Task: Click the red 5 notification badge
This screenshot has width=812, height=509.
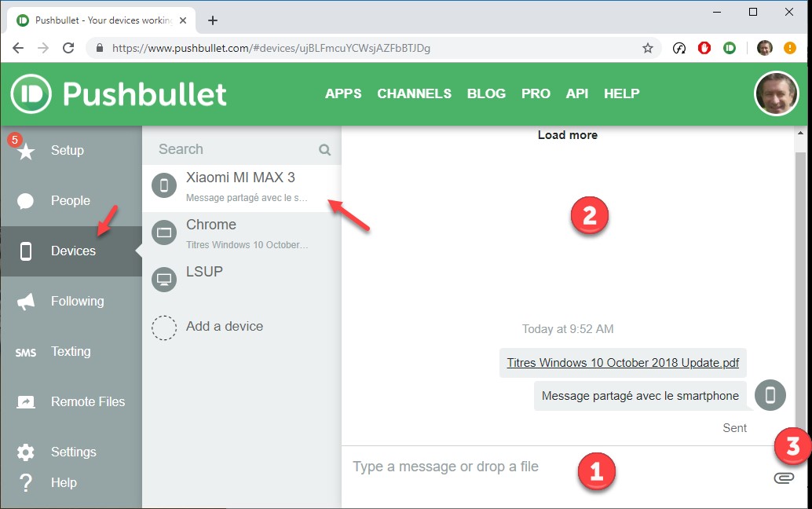Action: click(x=14, y=140)
